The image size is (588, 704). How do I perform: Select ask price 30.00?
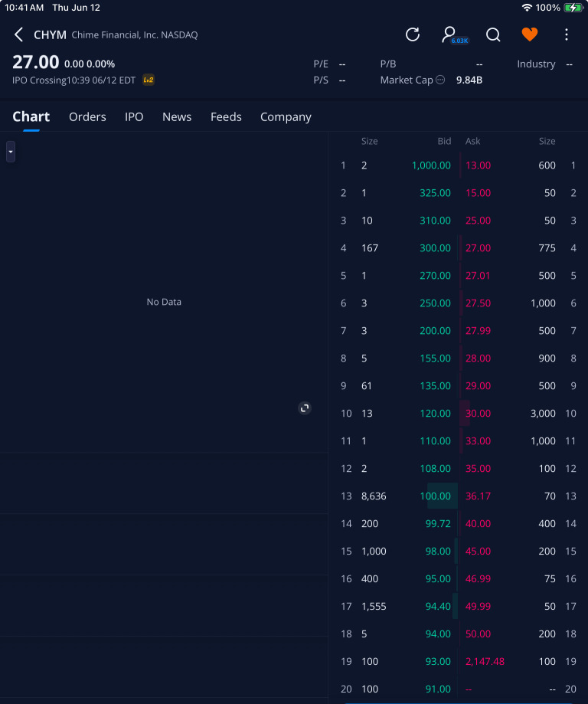pyautogui.click(x=478, y=414)
